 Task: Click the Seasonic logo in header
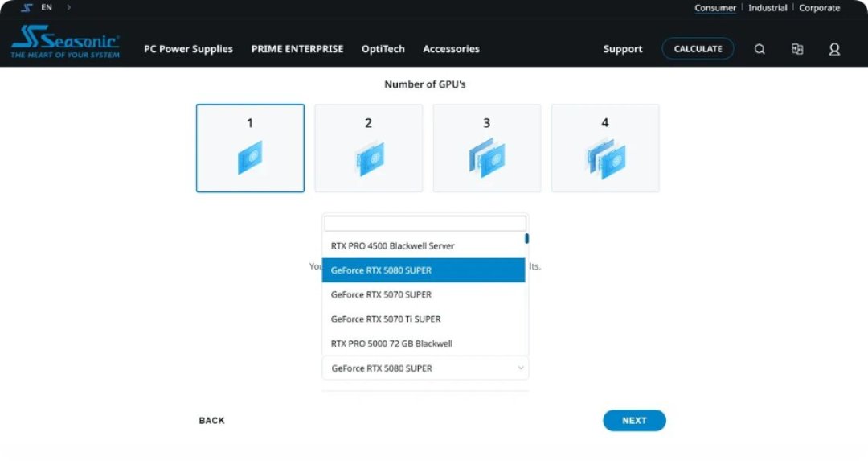click(x=65, y=42)
